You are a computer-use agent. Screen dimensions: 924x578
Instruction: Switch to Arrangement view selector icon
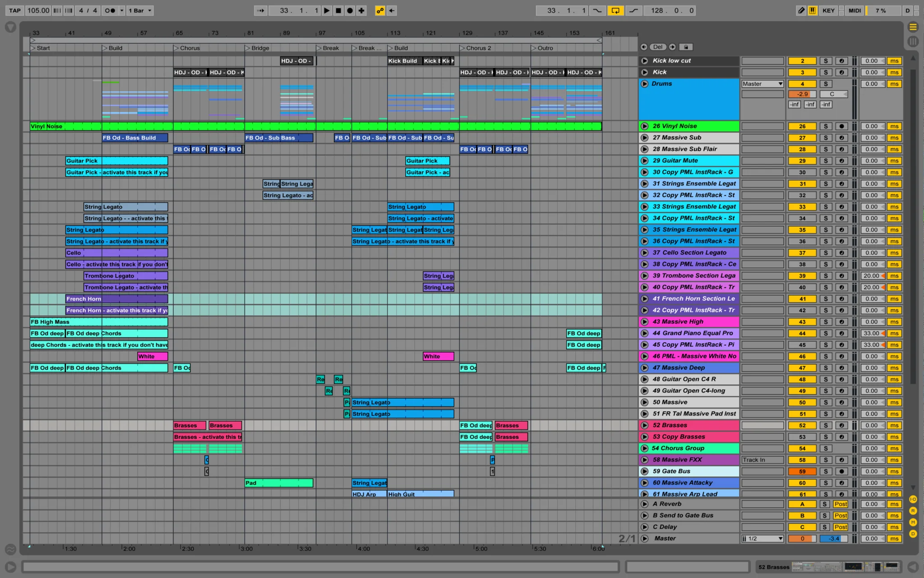pyautogui.click(x=913, y=27)
